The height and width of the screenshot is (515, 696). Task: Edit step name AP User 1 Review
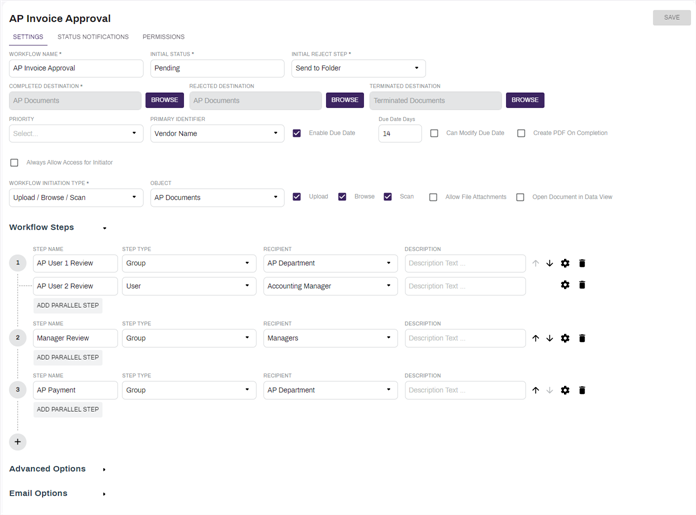pos(75,263)
